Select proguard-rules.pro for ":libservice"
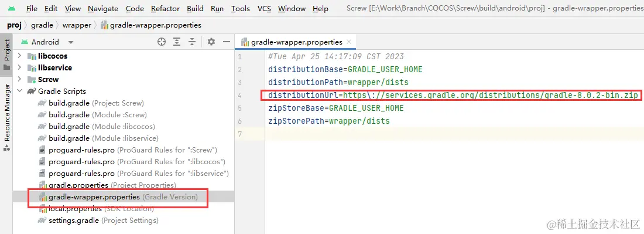 pos(139,174)
